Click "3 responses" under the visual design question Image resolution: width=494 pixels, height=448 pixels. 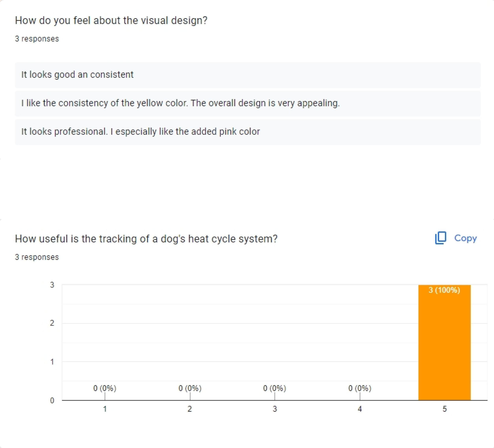(37, 39)
